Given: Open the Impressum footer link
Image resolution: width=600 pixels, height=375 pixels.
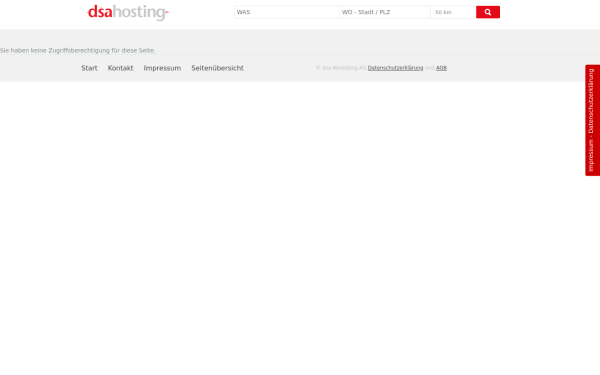Looking at the screenshot, I should pyautogui.click(x=162, y=68).
